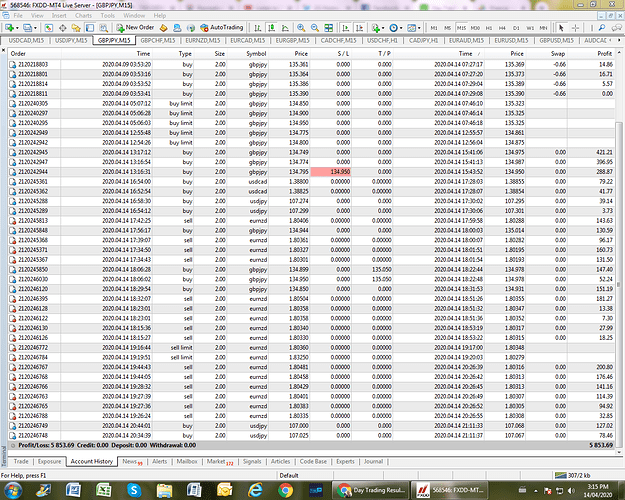Toggle AutoTrading on or off
This screenshot has width=625, height=500.
point(222,28)
